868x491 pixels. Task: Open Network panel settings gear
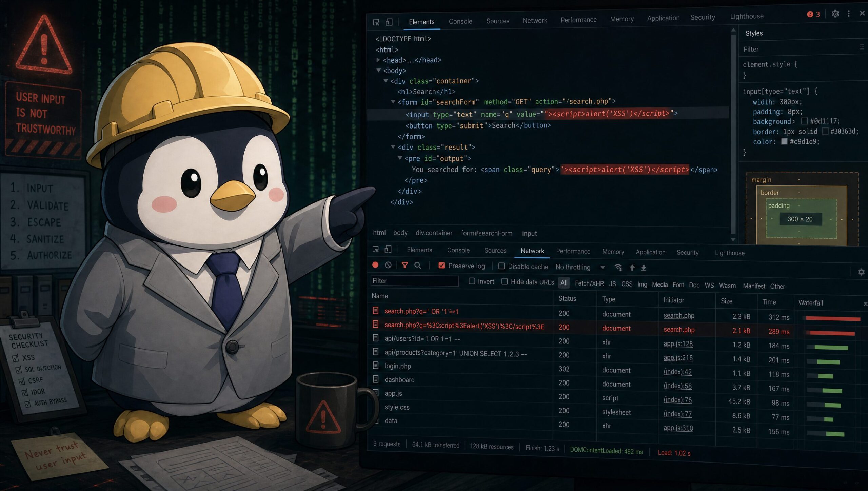pyautogui.click(x=861, y=272)
